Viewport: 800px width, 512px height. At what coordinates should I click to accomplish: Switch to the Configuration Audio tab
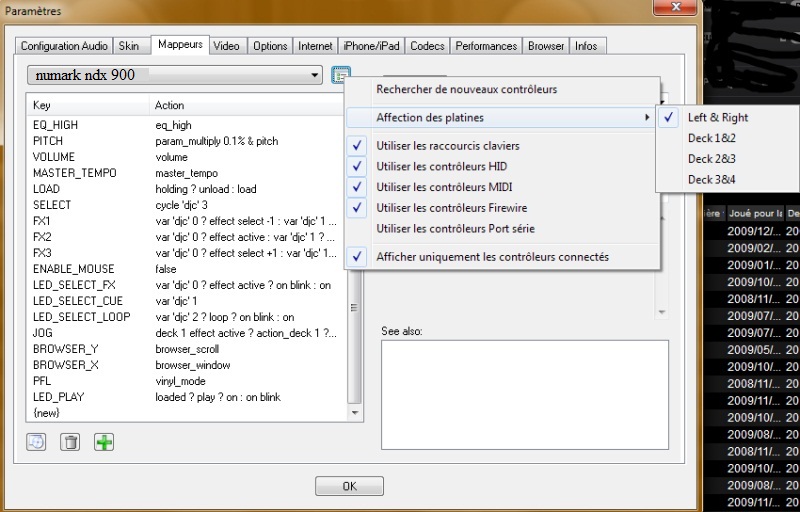pyautogui.click(x=64, y=46)
